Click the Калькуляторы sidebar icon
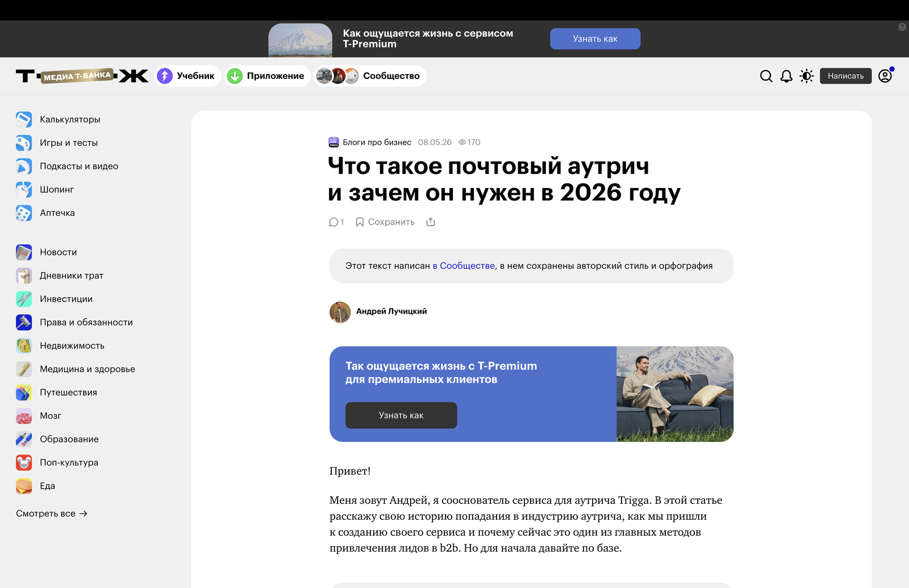This screenshot has height=588, width=909. click(24, 119)
